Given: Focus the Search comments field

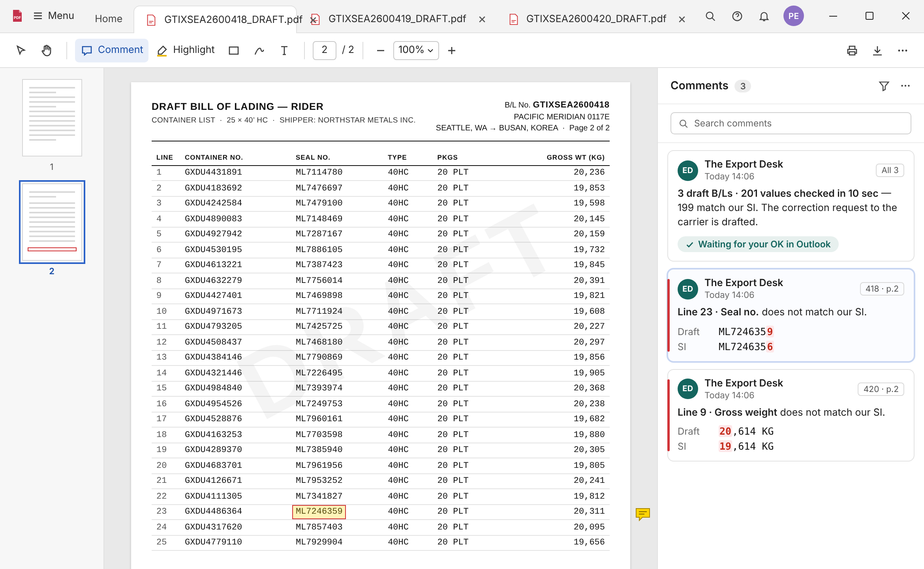Looking at the screenshot, I should point(791,123).
